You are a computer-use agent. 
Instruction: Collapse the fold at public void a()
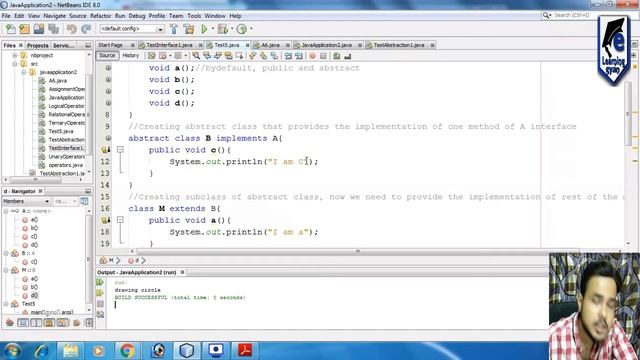[120, 220]
